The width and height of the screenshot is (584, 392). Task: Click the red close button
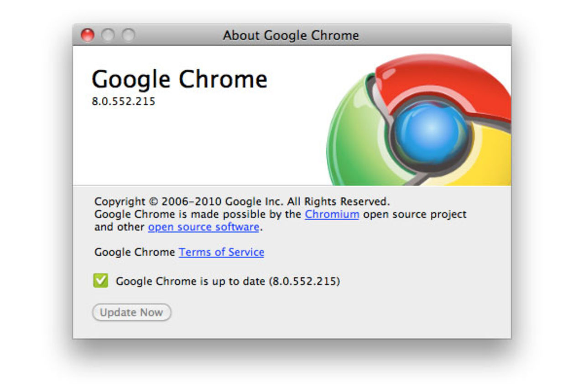(88, 35)
